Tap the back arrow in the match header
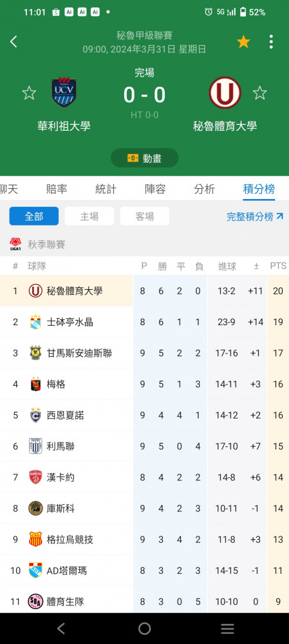 pos(14,41)
